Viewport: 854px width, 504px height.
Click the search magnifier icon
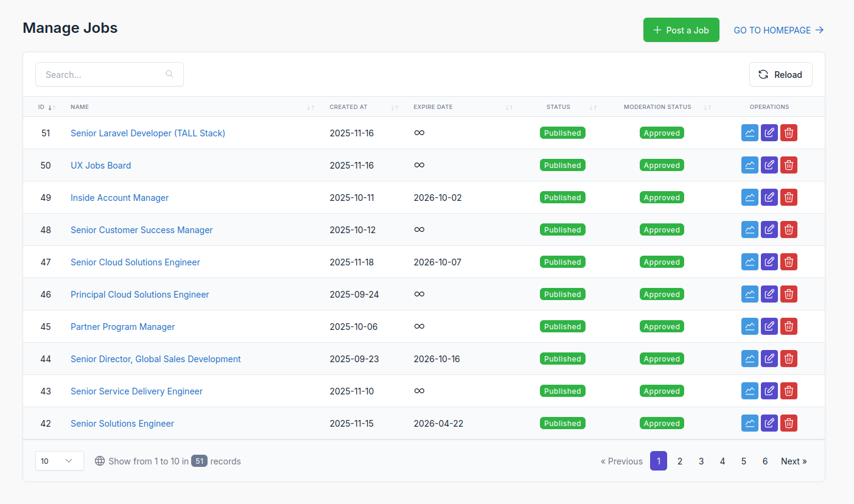pos(169,74)
